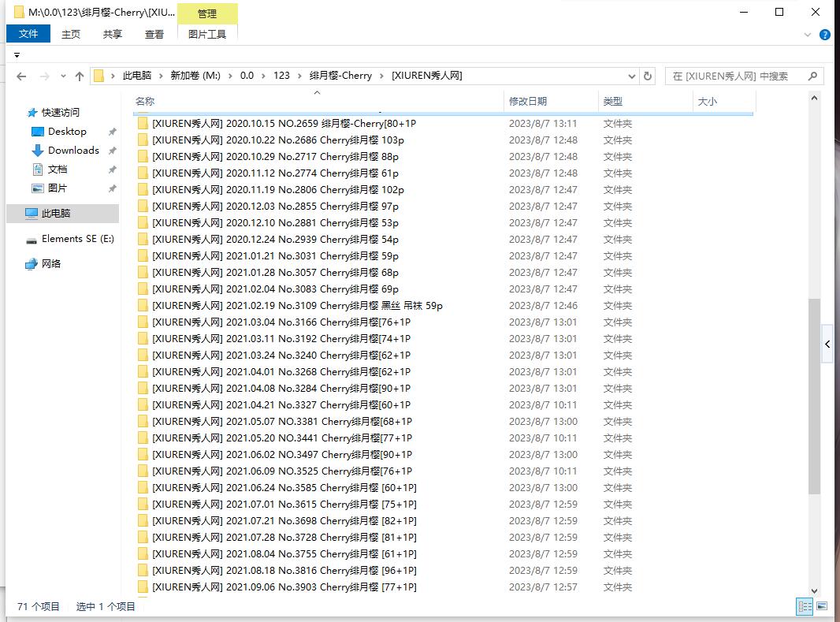840x622 pixels.
Task: Select folder 2020.12.24 No.2939 Cherry 54p
Action: click(x=275, y=239)
